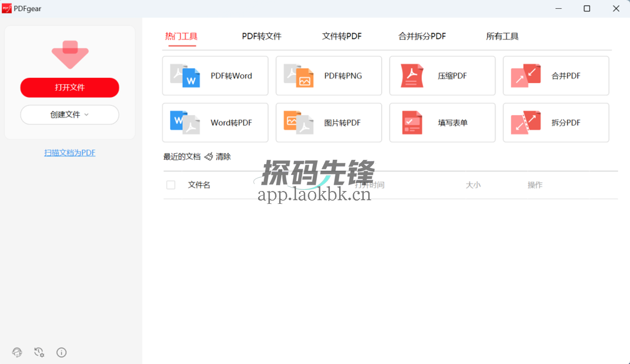Click the 压缩PDF tool
The height and width of the screenshot is (364, 630).
click(x=442, y=76)
